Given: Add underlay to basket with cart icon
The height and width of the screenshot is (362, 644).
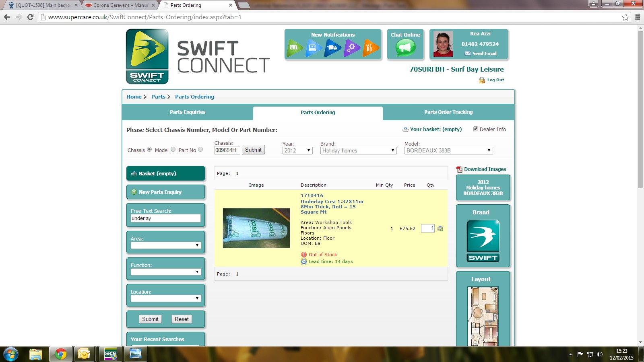Looking at the screenshot, I should tap(440, 228).
